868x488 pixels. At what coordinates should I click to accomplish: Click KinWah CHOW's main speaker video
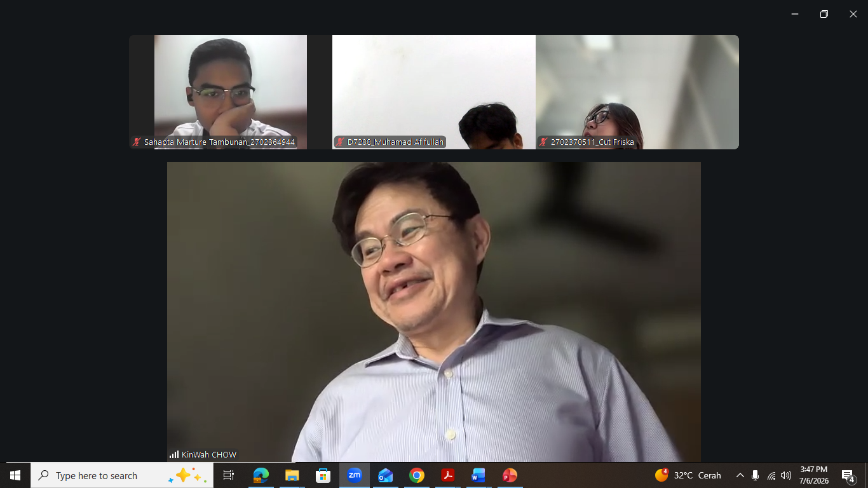[434, 311]
